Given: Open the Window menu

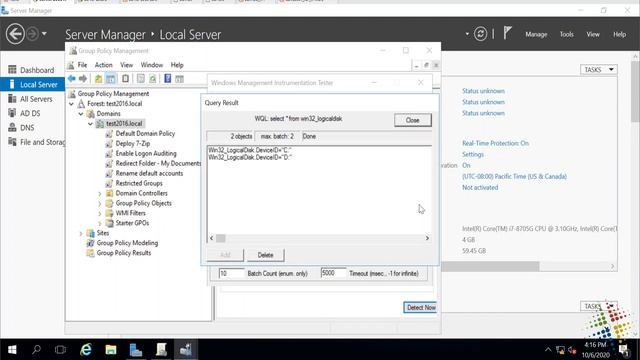Looking at the screenshot, I should [151, 65].
